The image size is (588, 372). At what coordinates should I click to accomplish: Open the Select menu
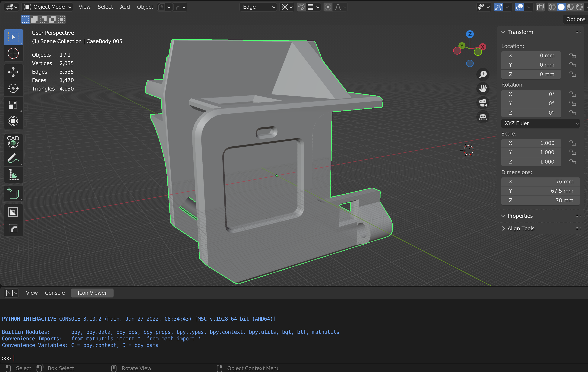click(x=105, y=7)
